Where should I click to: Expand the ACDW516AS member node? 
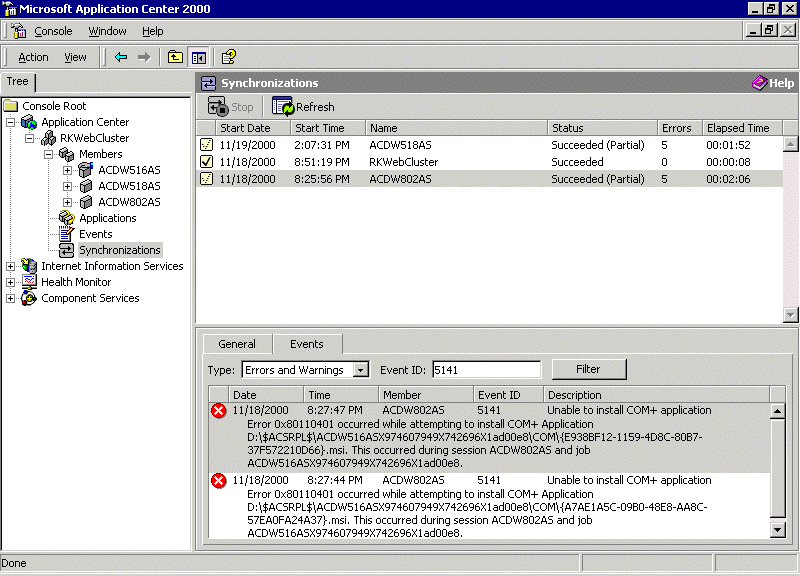pos(67,170)
